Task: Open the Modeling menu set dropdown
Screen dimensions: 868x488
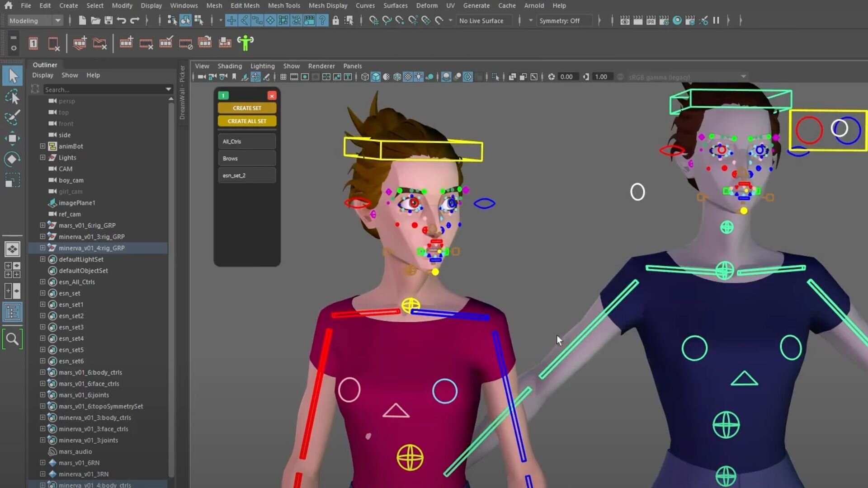Action: click(x=57, y=20)
